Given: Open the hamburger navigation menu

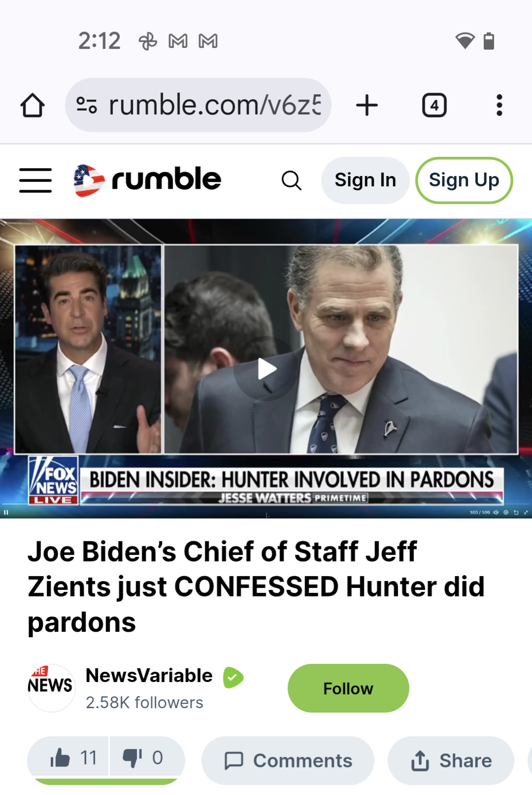Looking at the screenshot, I should [x=35, y=180].
